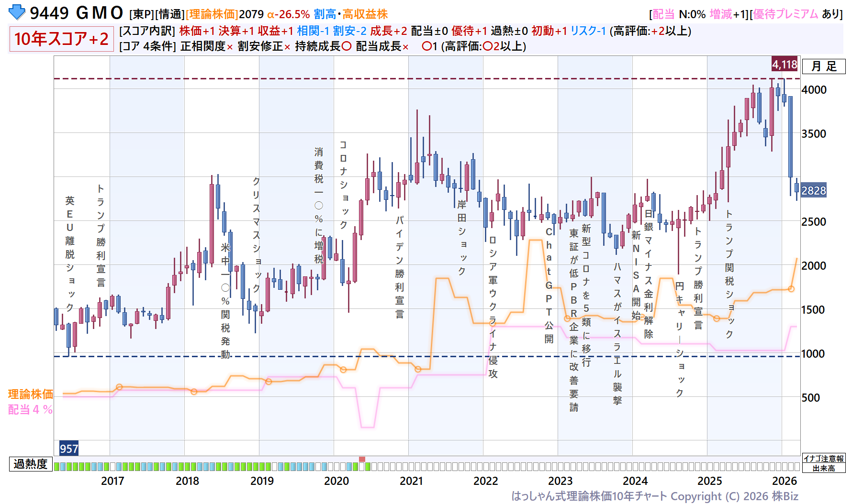Click the orange 理論株価 legend label
This screenshot has height=504, width=852.
point(31,394)
